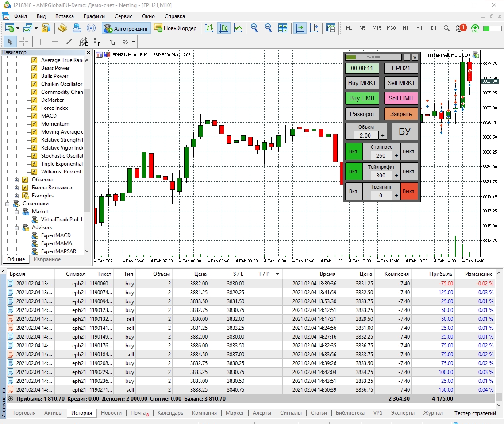Switch to Избранное tab in Navigator
The height and width of the screenshot is (424, 504).
(x=47, y=259)
